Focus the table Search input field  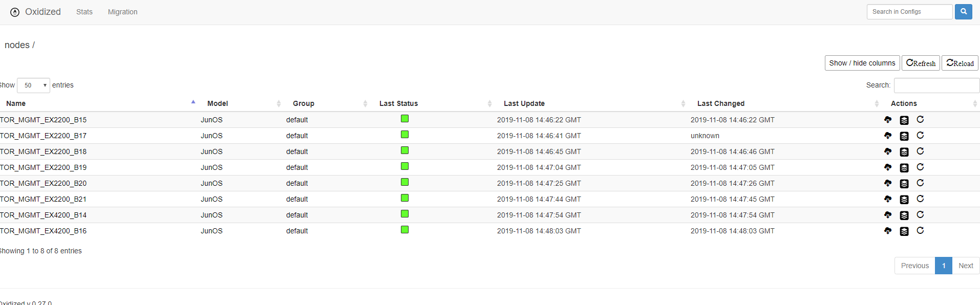(936, 85)
